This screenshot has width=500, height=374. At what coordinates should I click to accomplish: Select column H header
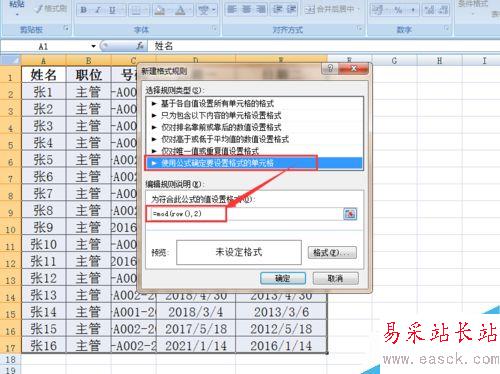tap(439, 61)
